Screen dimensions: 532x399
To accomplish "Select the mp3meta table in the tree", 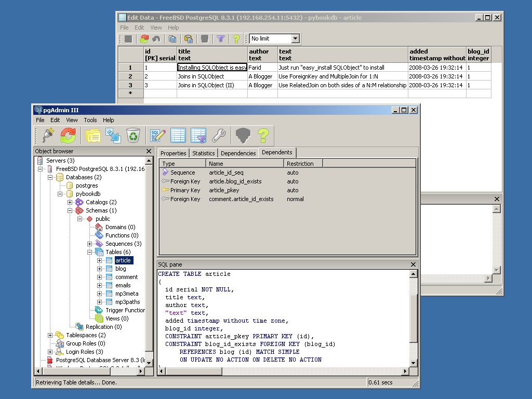I will pos(127,294).
